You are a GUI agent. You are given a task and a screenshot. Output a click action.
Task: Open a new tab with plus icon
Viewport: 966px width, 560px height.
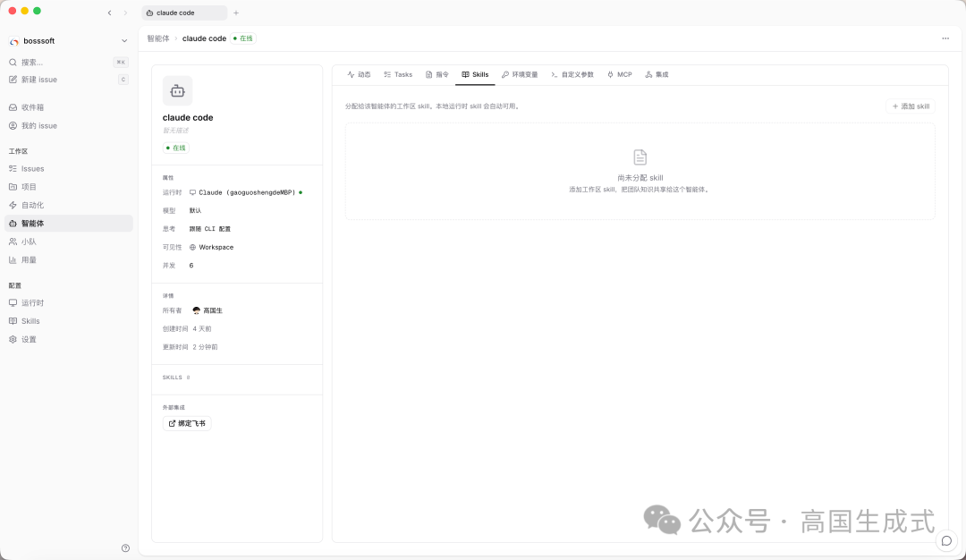[x=236, y=13]
